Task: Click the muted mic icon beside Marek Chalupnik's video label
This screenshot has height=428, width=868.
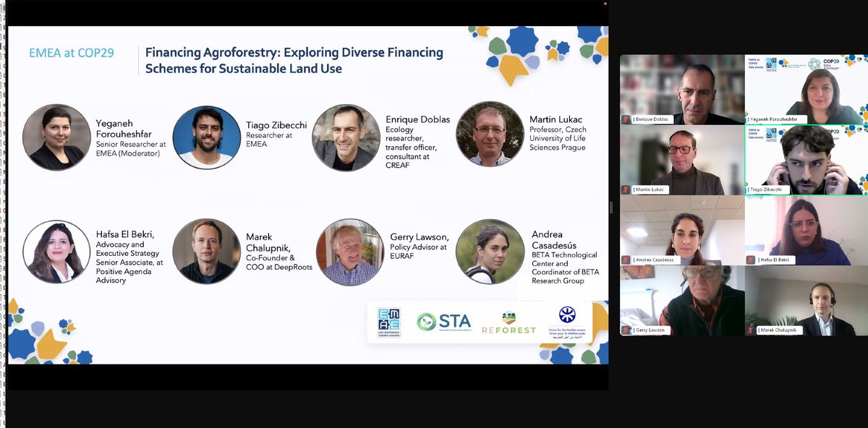Action: point(751,330)
